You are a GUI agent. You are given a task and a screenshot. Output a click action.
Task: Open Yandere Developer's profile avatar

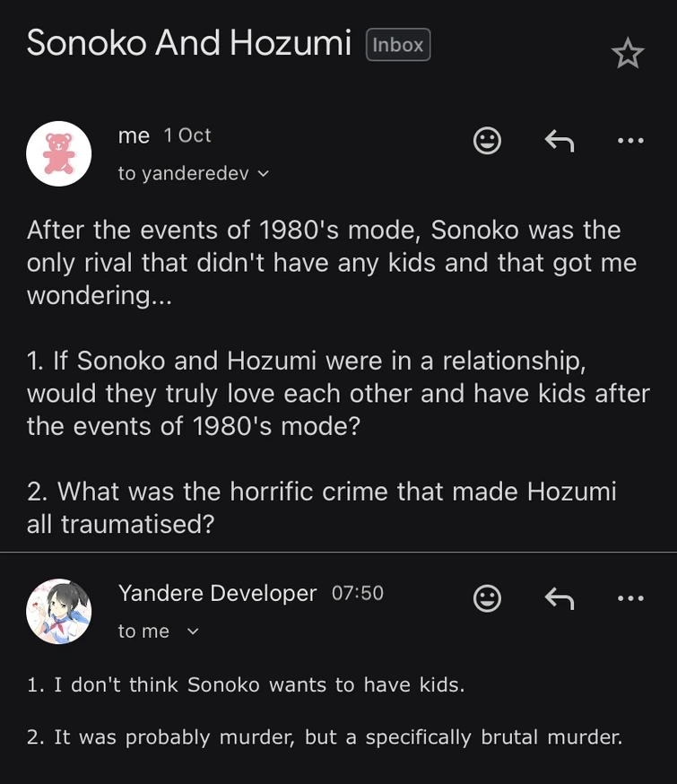[x=59, y=611]
